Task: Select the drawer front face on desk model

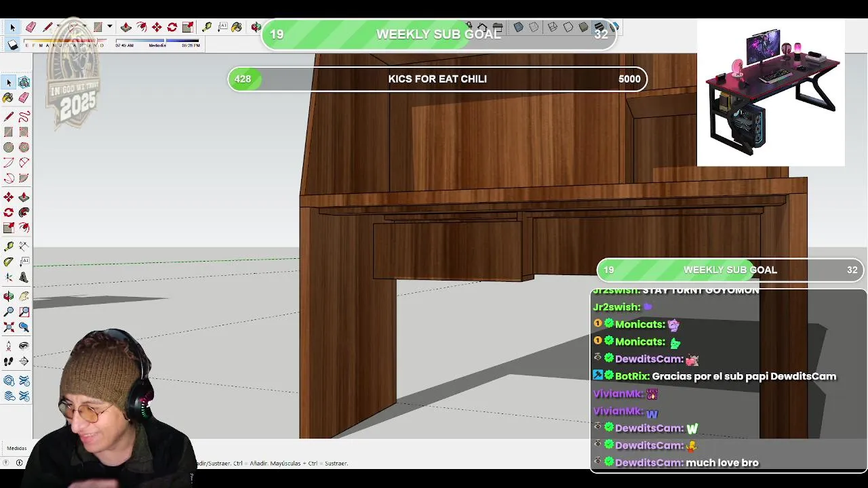Action: (x=447, y=250)
